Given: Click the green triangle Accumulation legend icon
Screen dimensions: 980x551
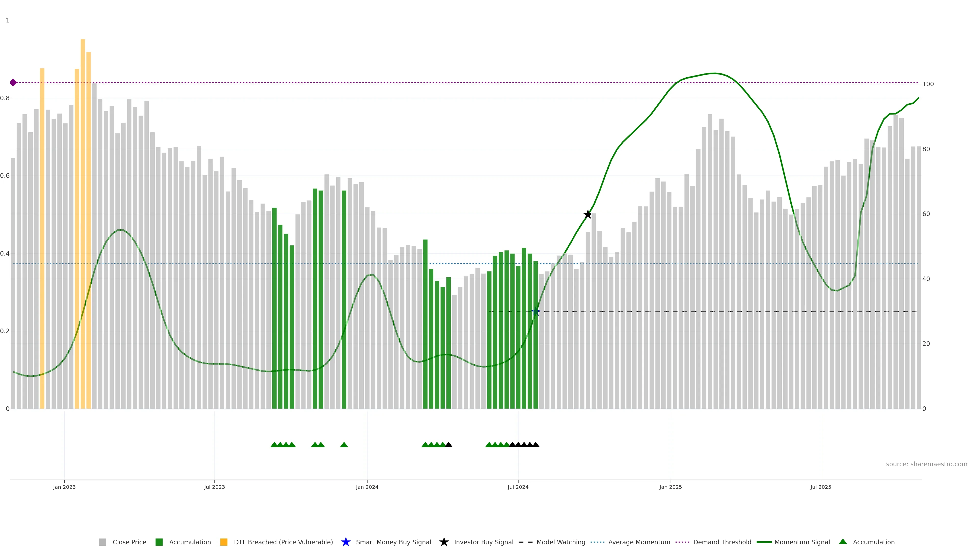Looking at the screenshot, I should (x=843, y=542).
